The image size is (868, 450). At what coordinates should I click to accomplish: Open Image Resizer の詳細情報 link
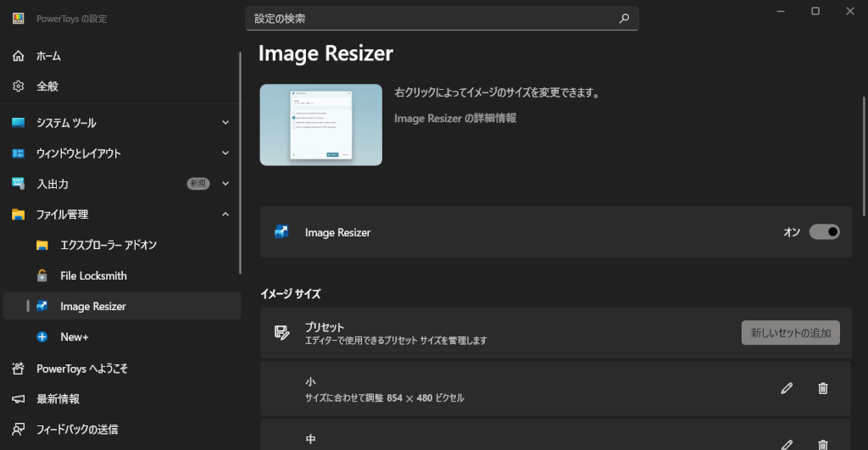click(x=455, y=119)
